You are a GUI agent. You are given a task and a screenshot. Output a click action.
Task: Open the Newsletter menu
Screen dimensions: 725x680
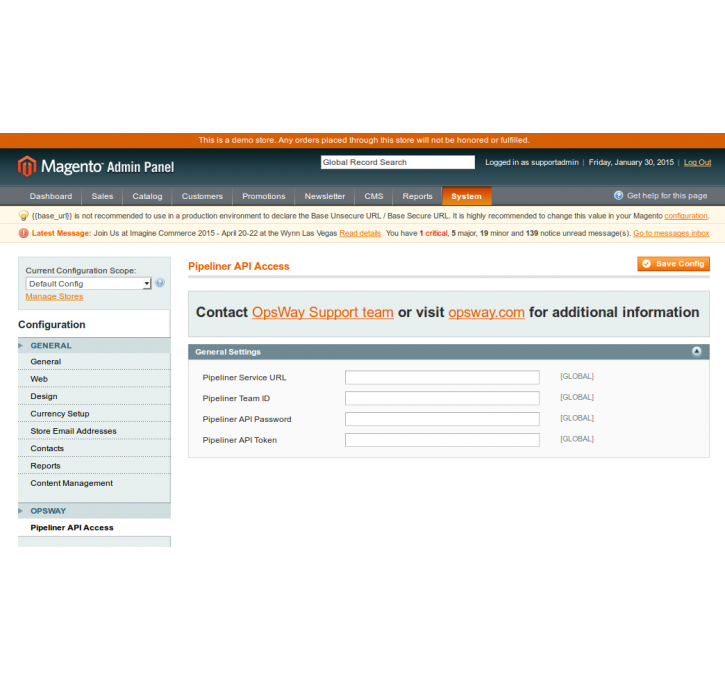(325, 196)
